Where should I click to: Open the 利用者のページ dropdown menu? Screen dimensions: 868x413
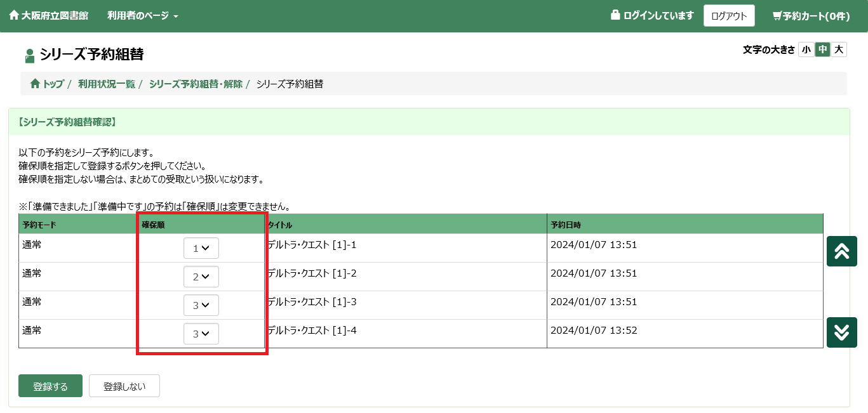(143, 16)
